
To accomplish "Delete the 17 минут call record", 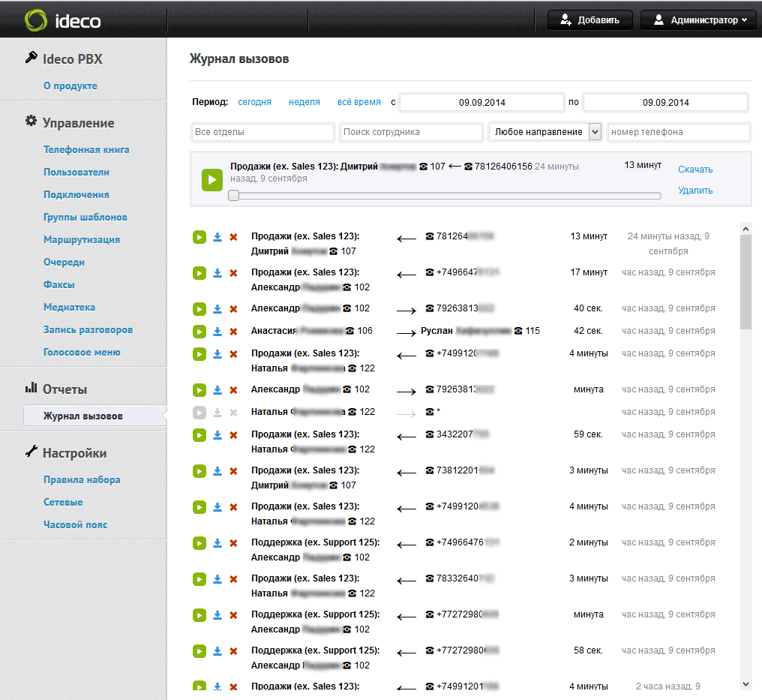I will [233, 273].
